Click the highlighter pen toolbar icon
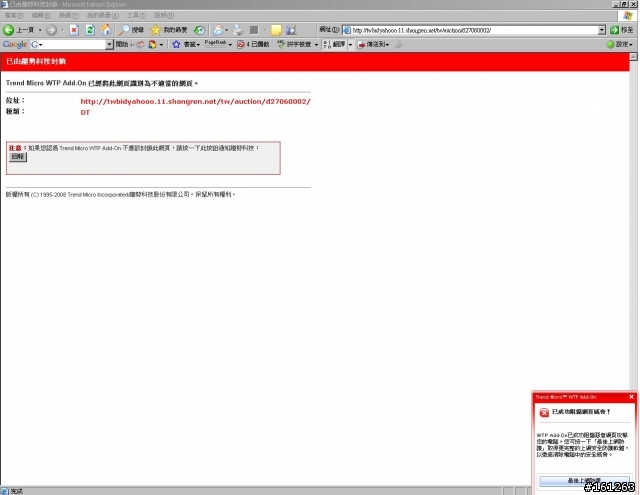Viewport: 640px width, 495px height. pos(399,44)
